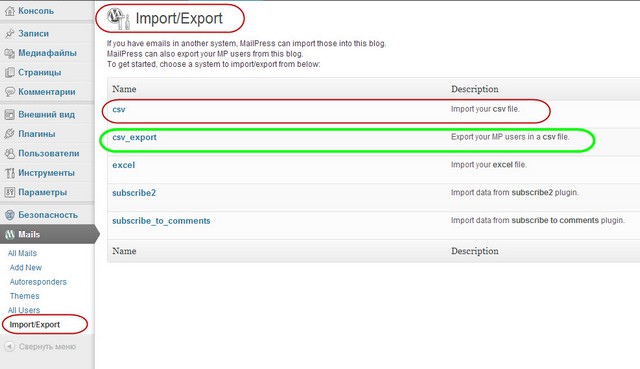Screen dimensions: 640x369
Task: Choose the csv_export link
Action: point(134,138)
